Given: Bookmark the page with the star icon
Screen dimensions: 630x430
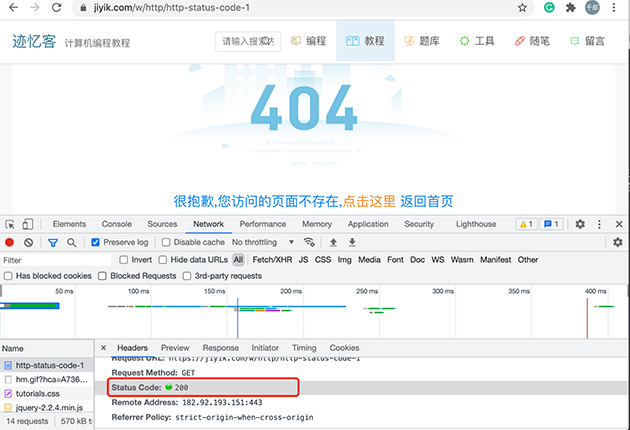Looking at the screenshot, I should [x=522, y=7].
